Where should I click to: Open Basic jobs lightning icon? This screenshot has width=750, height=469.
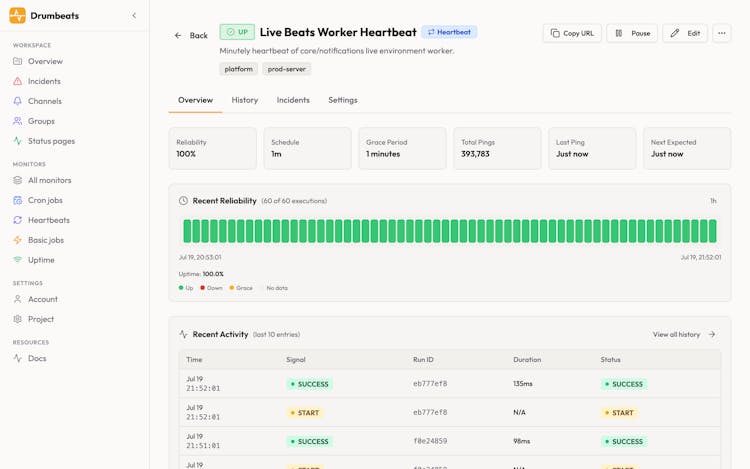pyautogui.click(x=18, y=240)
